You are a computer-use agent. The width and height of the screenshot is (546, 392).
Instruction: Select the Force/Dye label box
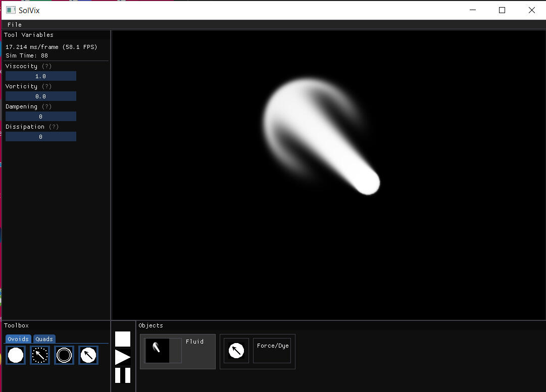click(272, 351)
